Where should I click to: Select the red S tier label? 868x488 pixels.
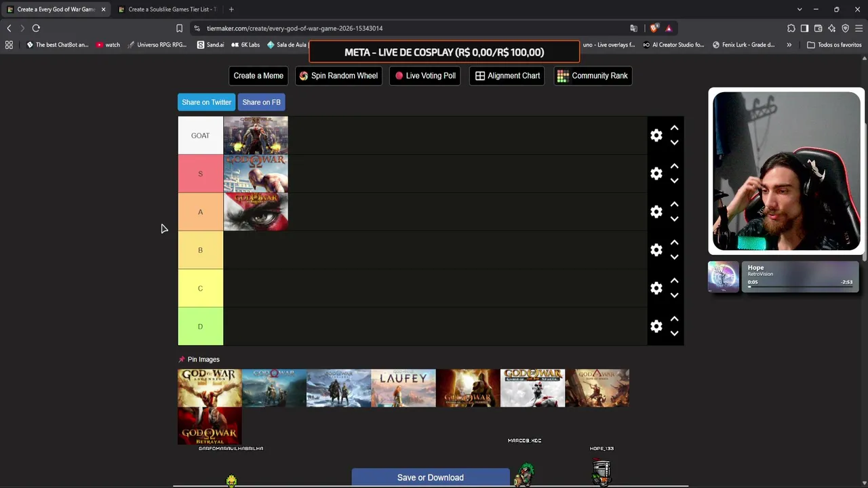click(x=200, y=174)
